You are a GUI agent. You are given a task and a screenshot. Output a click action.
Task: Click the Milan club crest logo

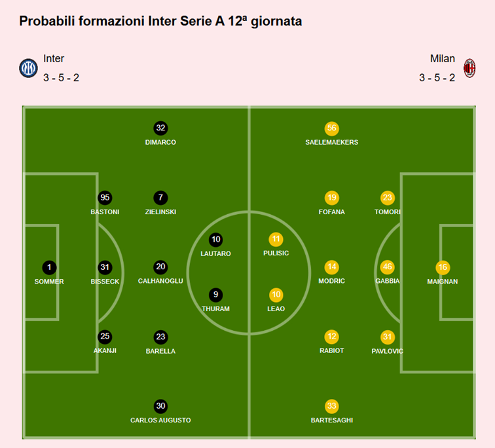[x=469, y=68]
